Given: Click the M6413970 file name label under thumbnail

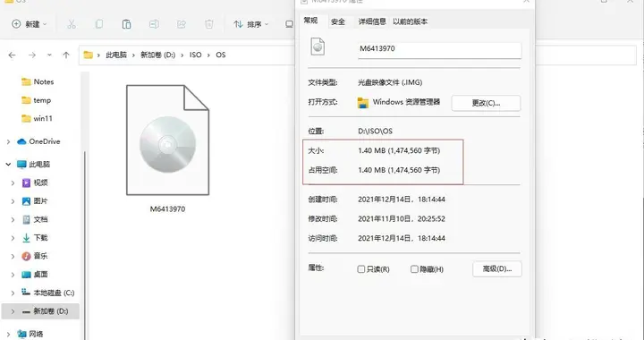Looking at the screenshot, I should pyautogui.click(x=167, y=209).
